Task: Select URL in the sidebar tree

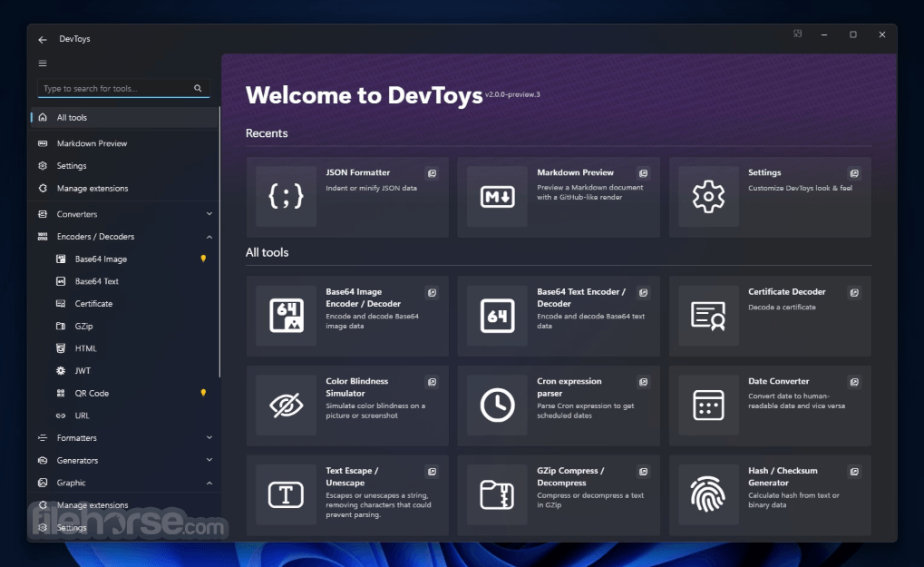Action: tap(124, 415)
